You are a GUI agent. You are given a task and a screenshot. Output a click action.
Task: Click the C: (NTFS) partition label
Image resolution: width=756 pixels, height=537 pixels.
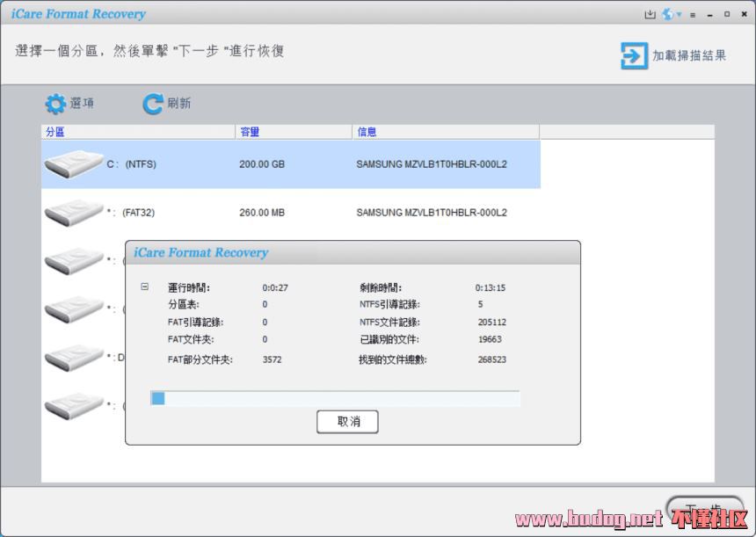(x=132, y=164)
